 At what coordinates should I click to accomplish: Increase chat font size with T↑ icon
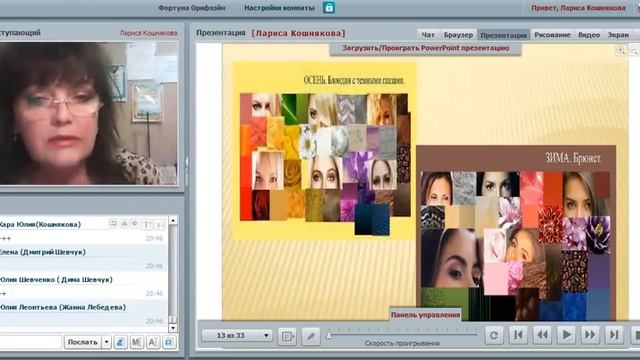[x=147, y=224]
